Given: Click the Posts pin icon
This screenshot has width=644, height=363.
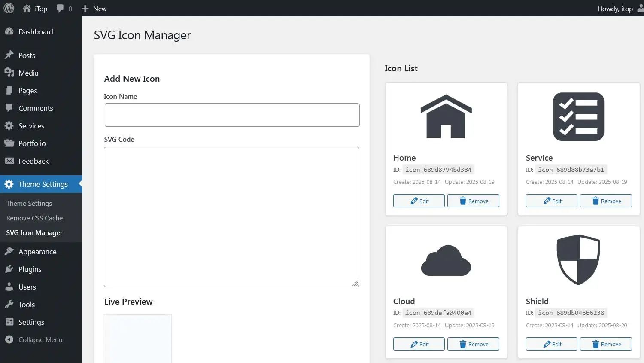Looking at the screenshot, I should tap(9, 55).
